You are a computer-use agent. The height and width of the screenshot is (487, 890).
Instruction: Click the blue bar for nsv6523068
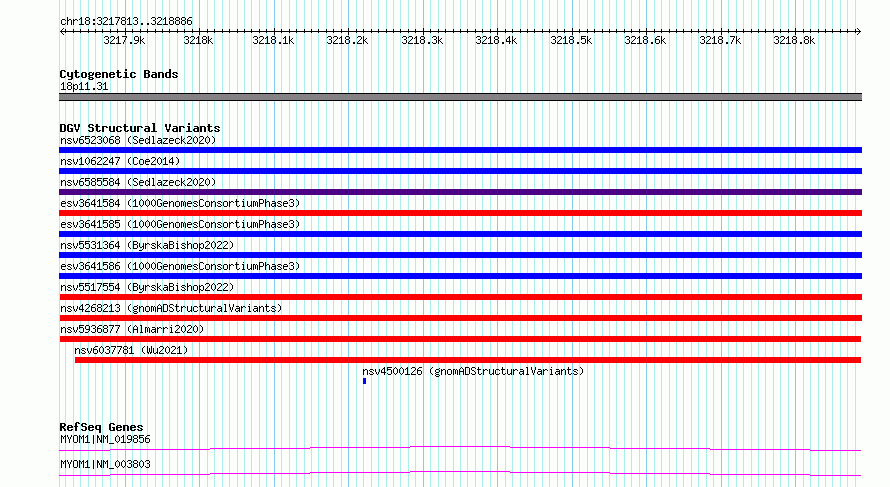(x=460, y=150)
